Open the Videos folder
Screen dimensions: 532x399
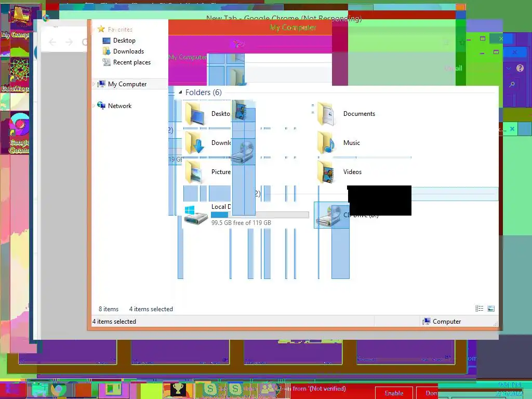339,172
